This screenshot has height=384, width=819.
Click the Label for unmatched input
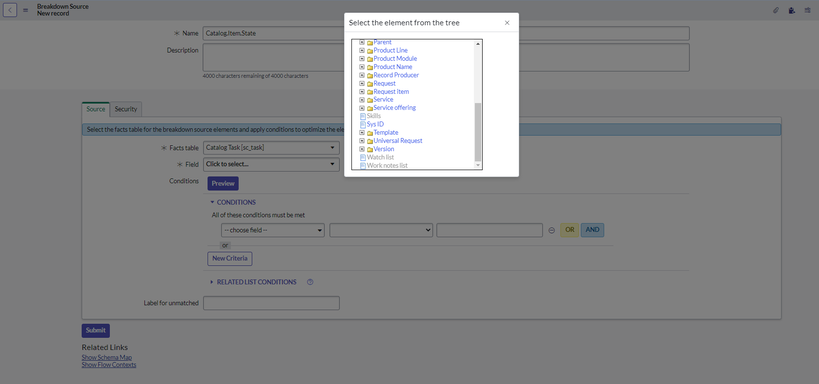point(271,303)
